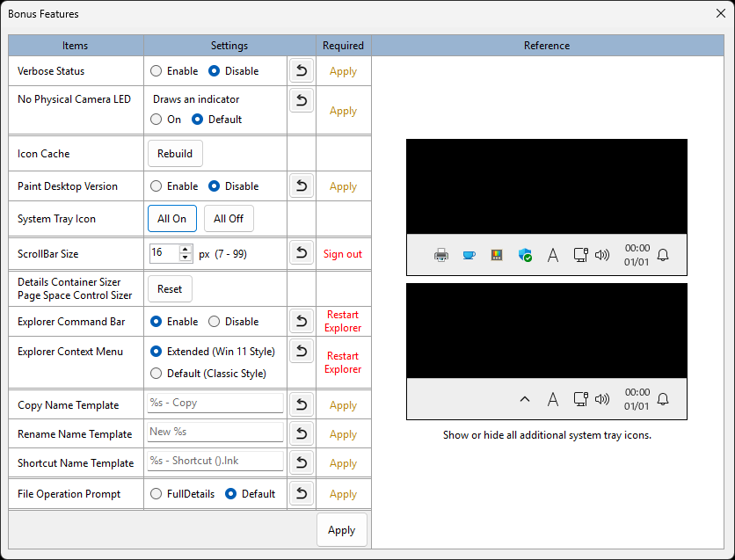Viewport: 735px width, 560px height.
Task: Click the Rebuild icon cache button
Action: point(175,153)
